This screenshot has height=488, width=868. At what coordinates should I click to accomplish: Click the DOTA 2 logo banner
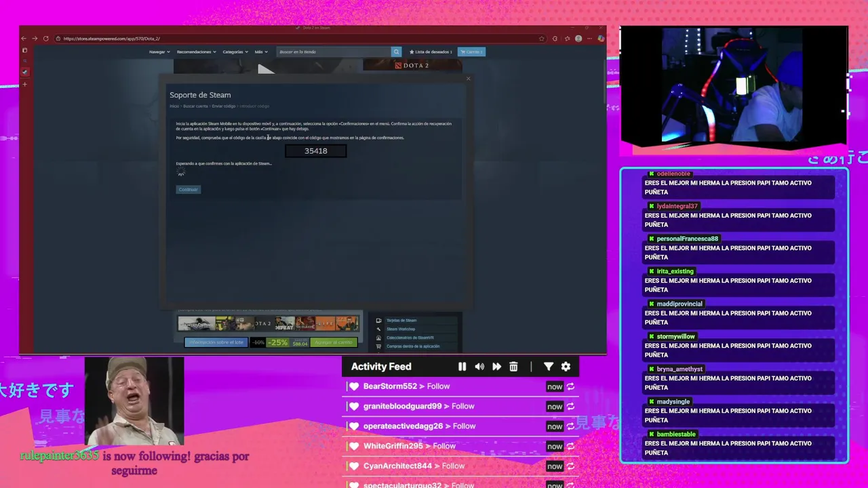(x=412, y=65)
